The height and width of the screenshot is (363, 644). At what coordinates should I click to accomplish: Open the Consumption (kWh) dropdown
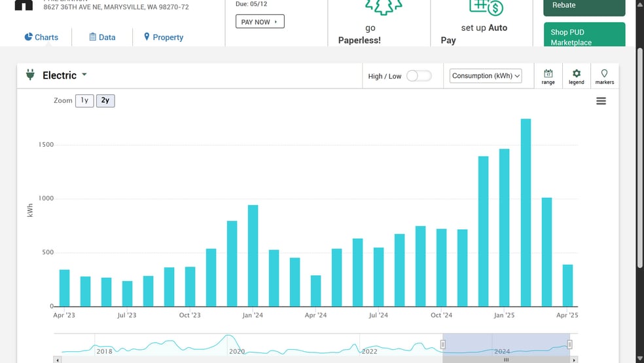pyautogui.click(x=486, y=76)
